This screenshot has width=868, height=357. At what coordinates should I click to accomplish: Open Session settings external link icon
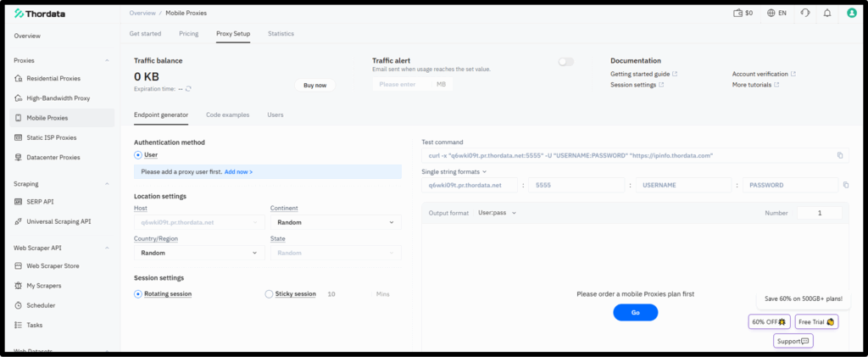661,85
